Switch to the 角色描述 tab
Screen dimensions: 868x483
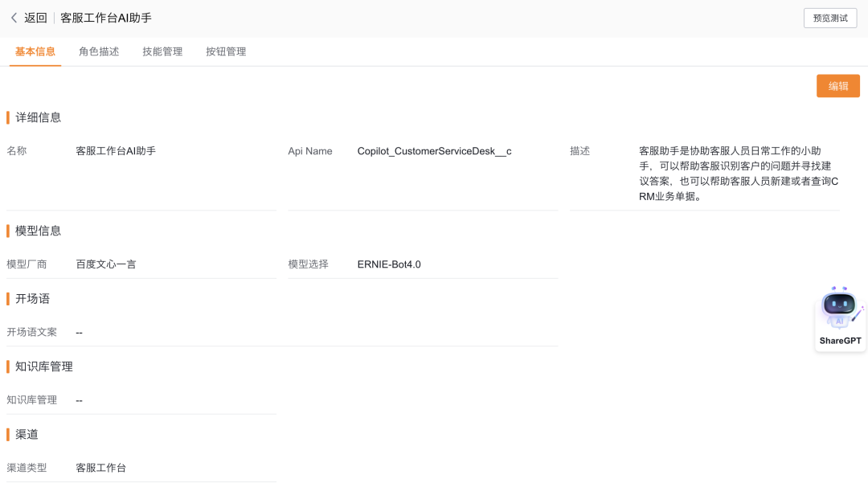99,51
